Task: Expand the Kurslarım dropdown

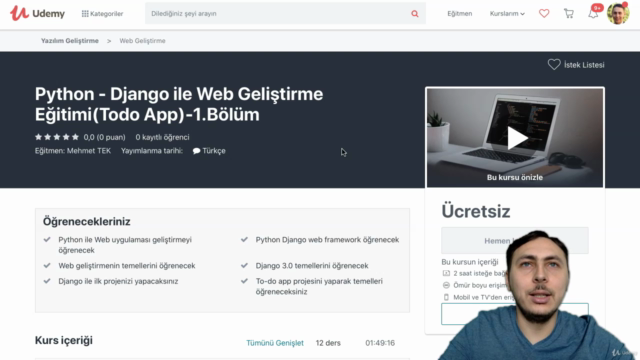Action: pos(507,13)
